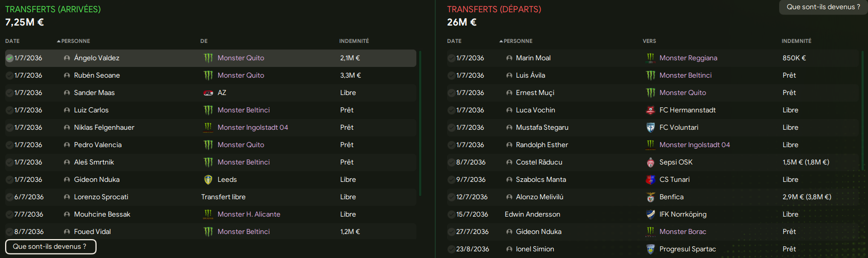868x258 pixels.
Task: Click person icon beside Sander Maas
Action: click(67, 92)
